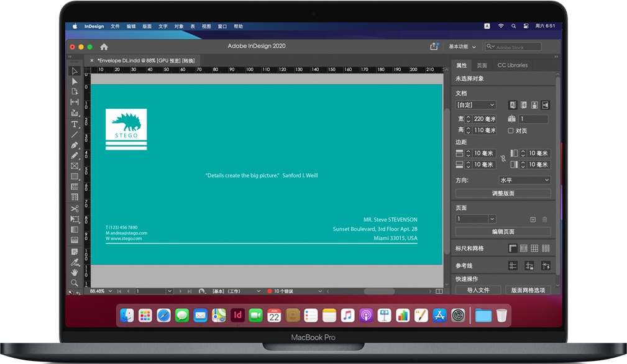Select the Direct Selection tool
The height and width of the screenshot is (364, 627).
(75, 81)
